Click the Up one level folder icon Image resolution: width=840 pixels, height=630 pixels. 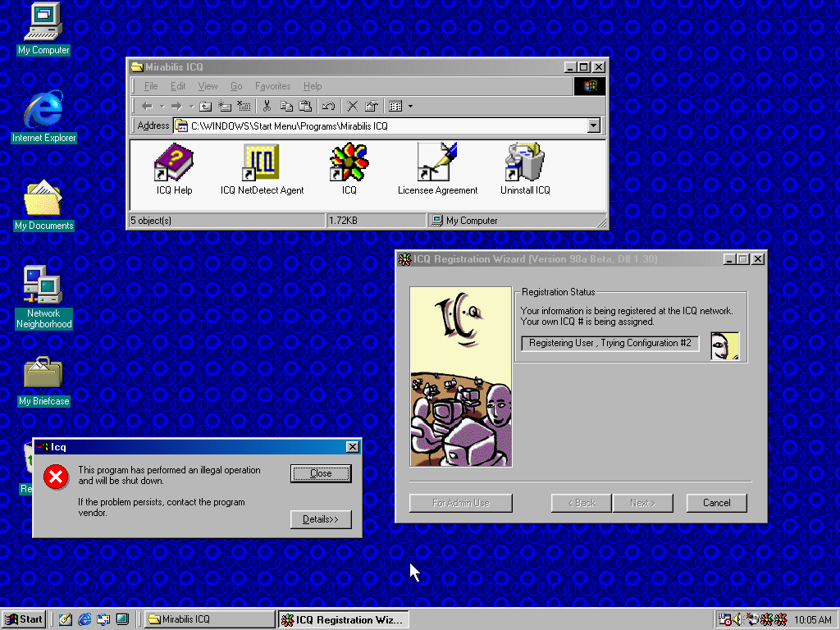click(x=206, y=106)
